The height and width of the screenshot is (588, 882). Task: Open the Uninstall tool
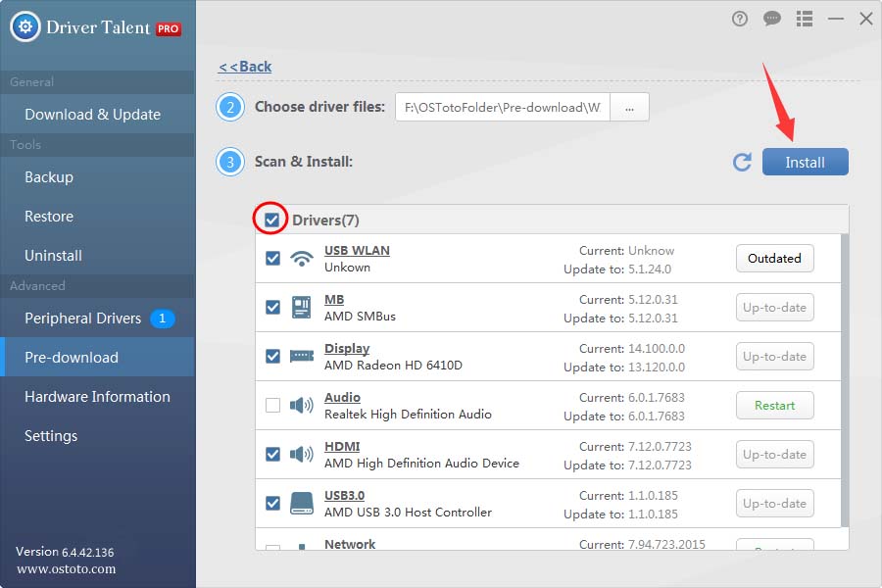[97, 256]
